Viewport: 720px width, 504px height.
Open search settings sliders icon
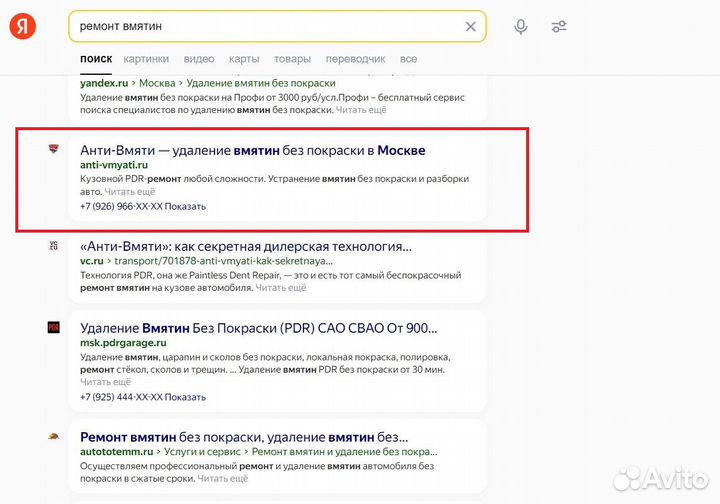tap(559, 27)
